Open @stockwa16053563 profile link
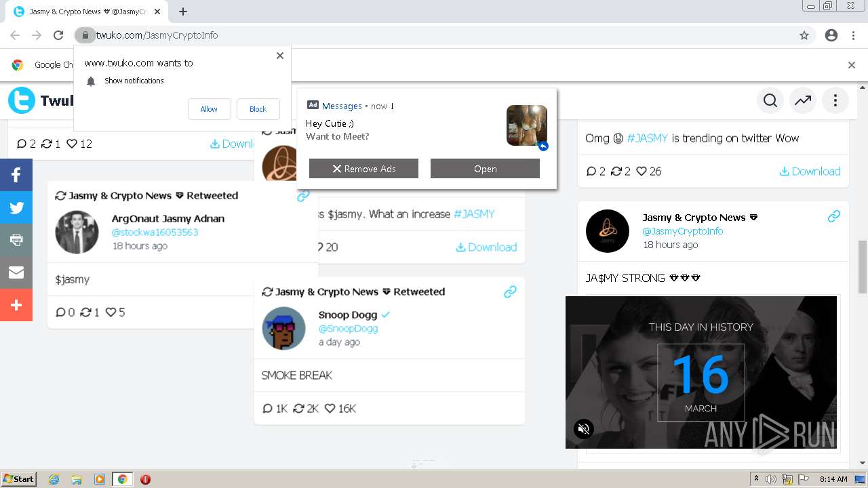The image size is (868, 488). (155, 232)
